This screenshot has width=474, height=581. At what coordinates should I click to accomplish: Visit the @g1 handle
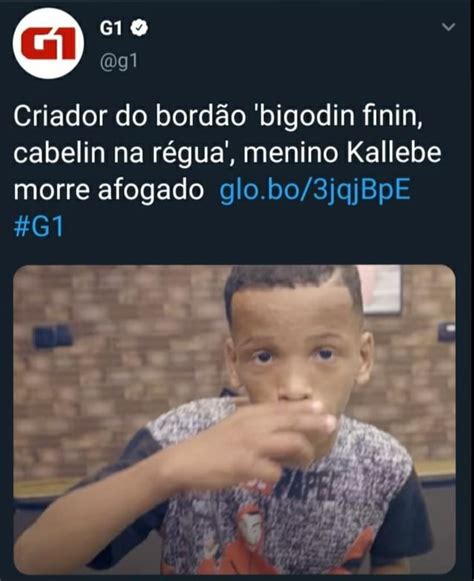click(x=119, y=61)
